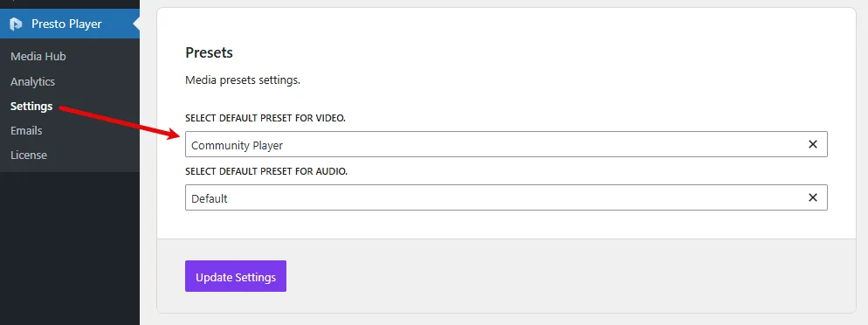Open Media Hub submenu item
Image resolution: width=868 pixels, height=325 pixels.
(x=38, y=57)
